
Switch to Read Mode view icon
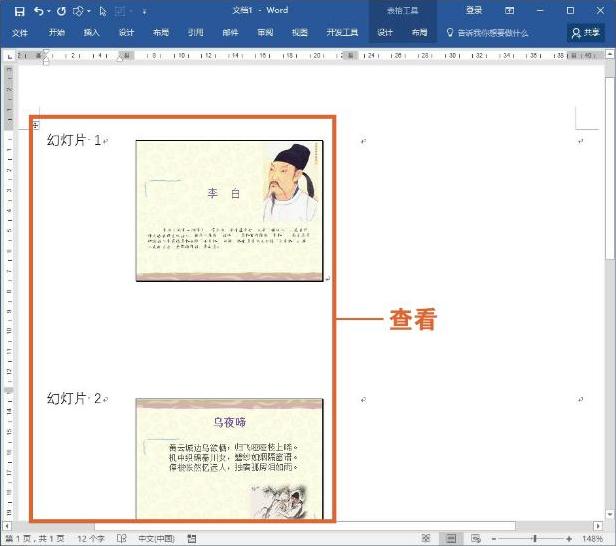tap(425, 539)
